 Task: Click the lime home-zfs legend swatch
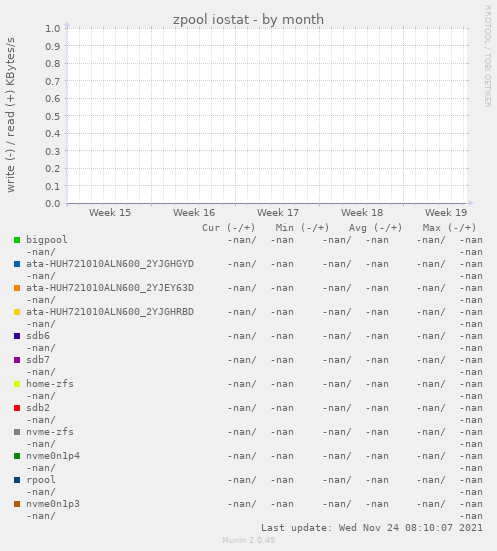pyautogui.click(x=17, y=384)
